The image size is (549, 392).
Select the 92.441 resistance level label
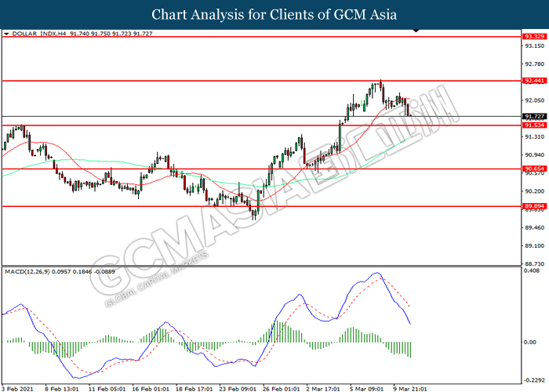[x=534, y=81]
